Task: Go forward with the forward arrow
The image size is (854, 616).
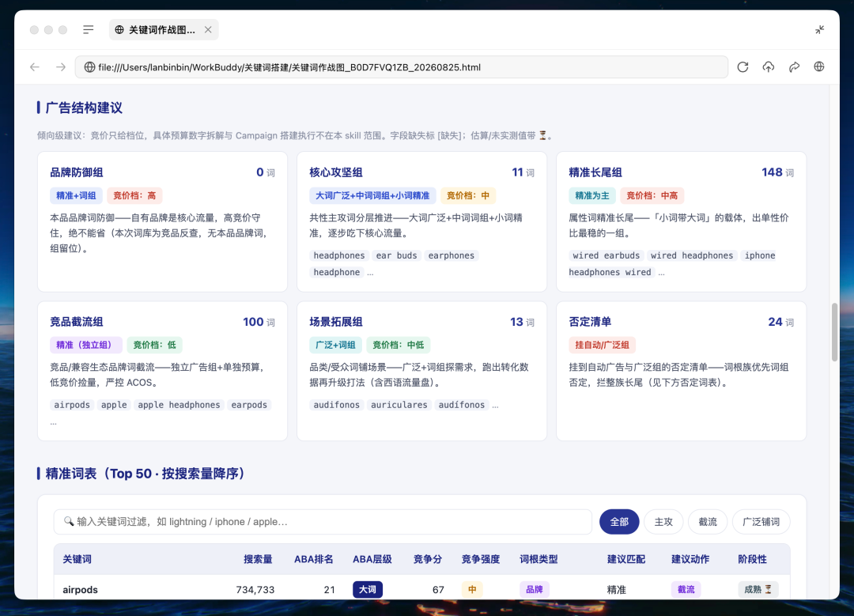Action: 60,67
